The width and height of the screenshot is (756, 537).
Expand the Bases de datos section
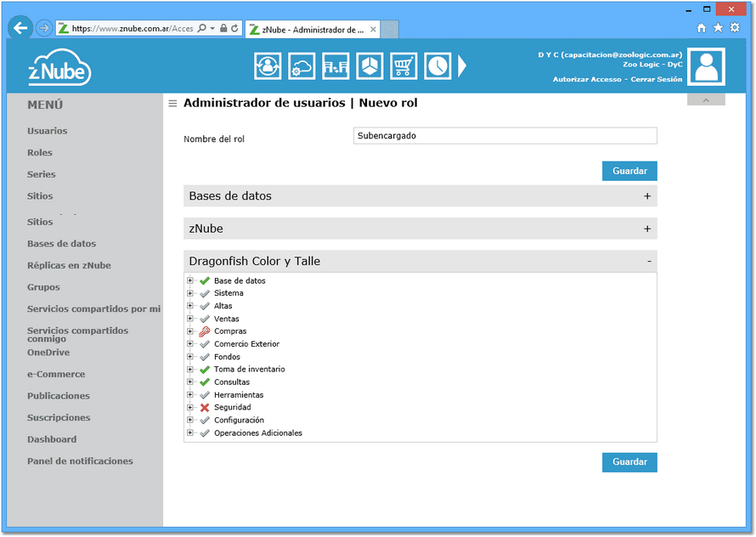coord(647,196)
